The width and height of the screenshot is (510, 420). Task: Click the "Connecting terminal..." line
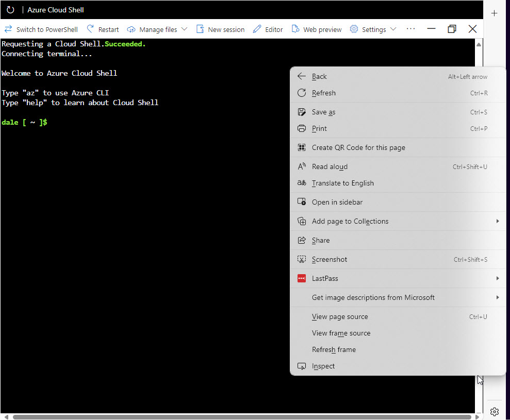click(x=47, y=54)
